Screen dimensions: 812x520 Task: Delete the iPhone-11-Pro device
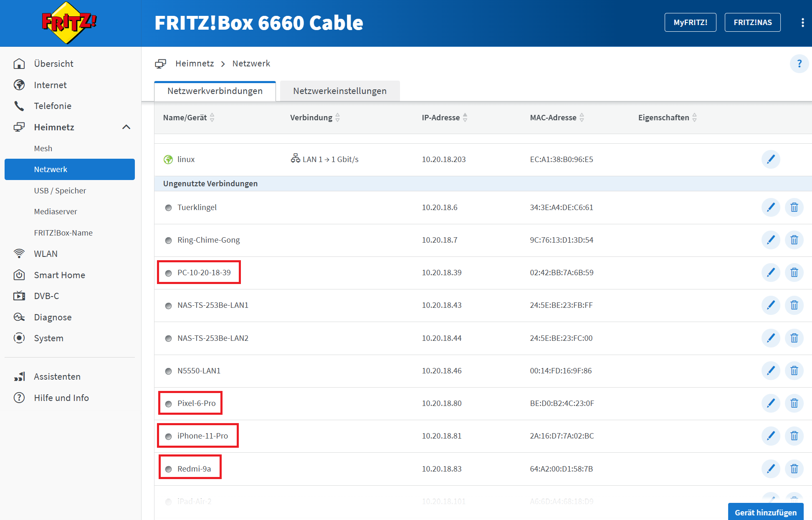pos(794,436)
